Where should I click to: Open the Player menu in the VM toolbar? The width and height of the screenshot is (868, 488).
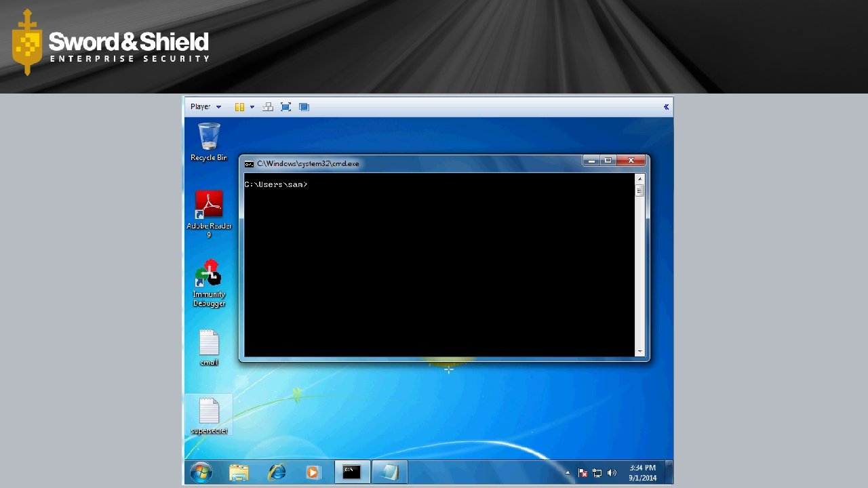205,106
